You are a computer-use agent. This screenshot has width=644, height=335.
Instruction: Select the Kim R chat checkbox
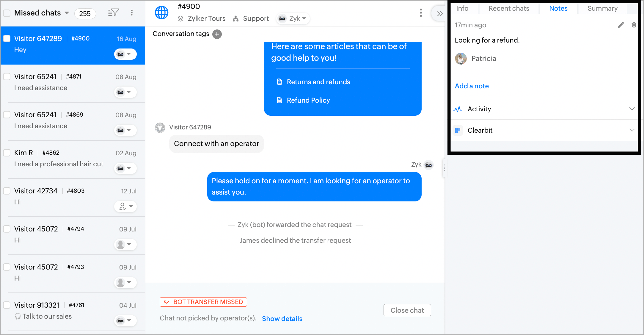pos(7,153)
